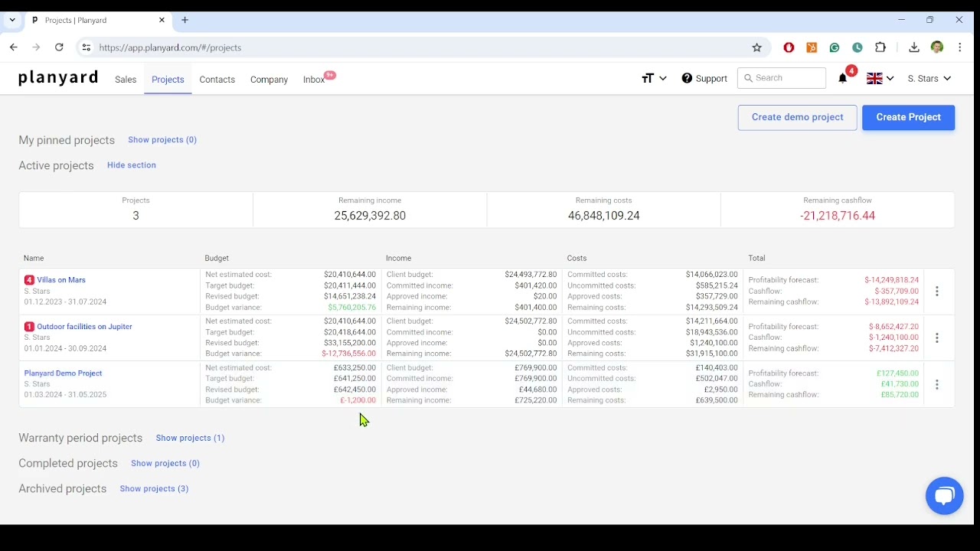Click the Budget variance $5,760,205.76 value

351,308
